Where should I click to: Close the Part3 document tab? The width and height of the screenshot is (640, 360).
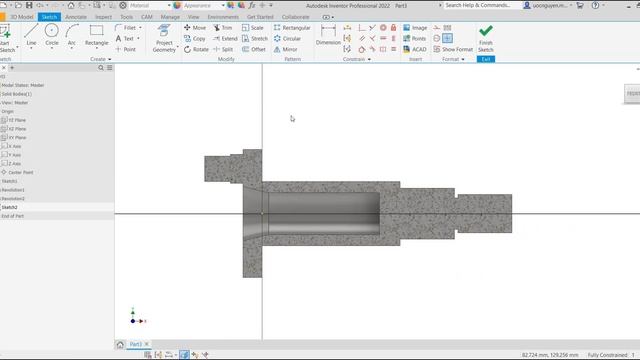click(x=147, y=344)
